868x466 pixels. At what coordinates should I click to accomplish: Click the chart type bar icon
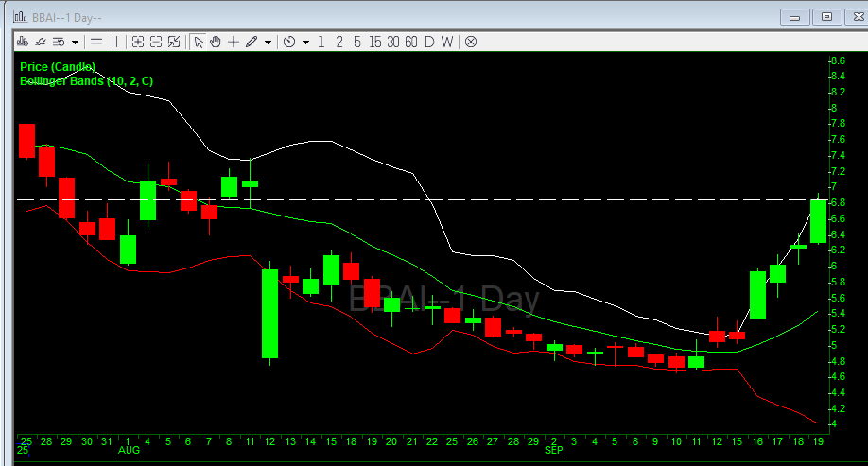[x=22, y=42]
